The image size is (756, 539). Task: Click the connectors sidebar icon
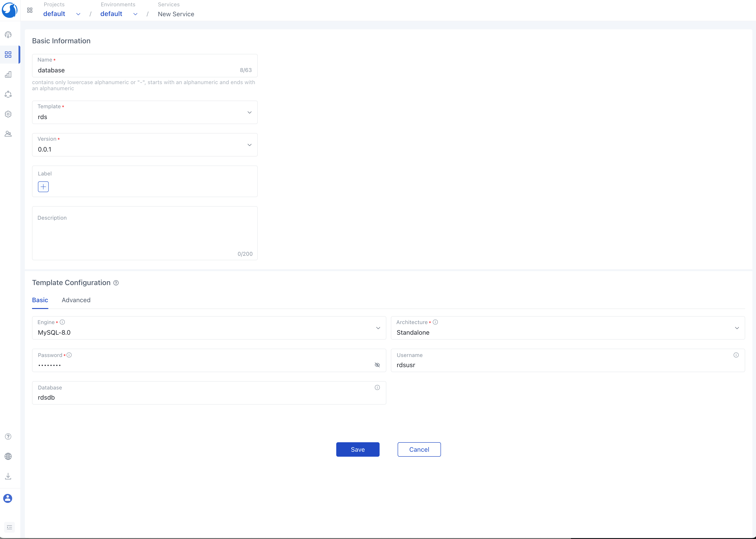point(8,94)
